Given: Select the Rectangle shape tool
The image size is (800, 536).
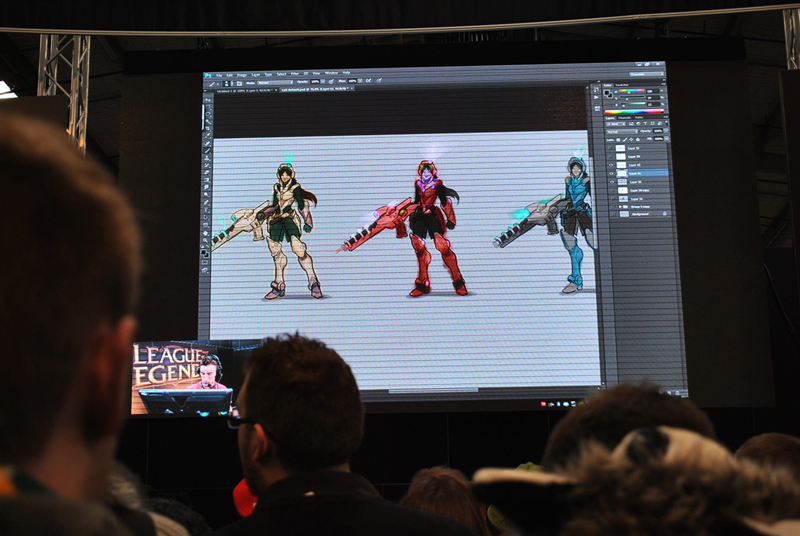Looking at the screenshot, I should coord(205,224).
